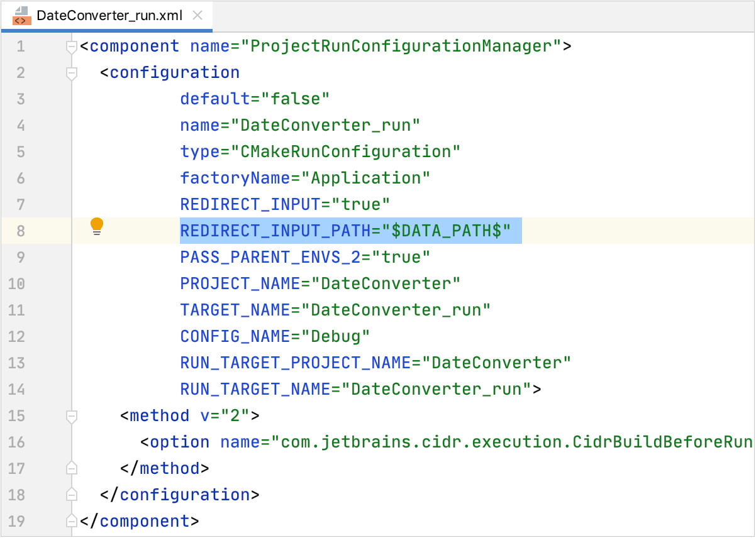The width and height of the screenshot is (756, 538).
Task: Close the DateConverter_run.xml tab
Action: 197,16
